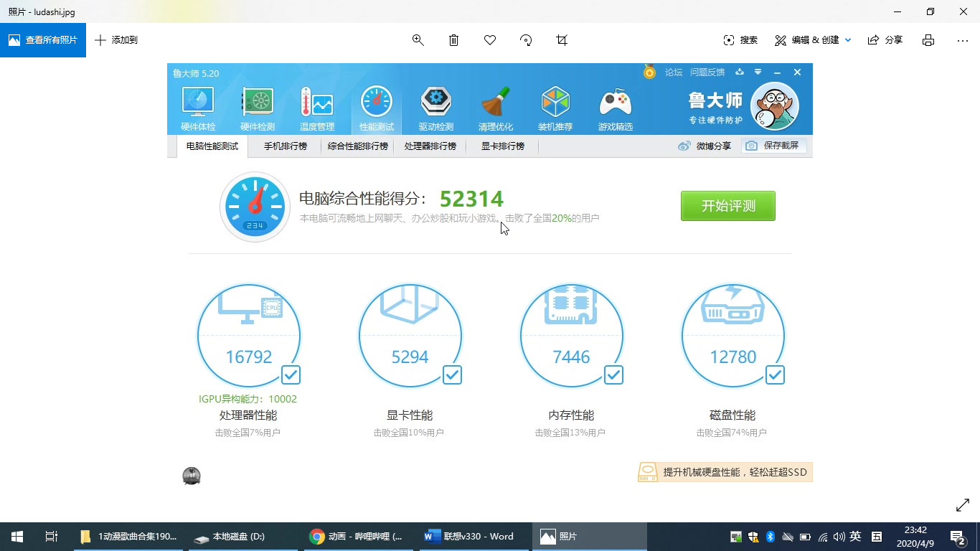This screenshot has height=551, width=980.
Task: Open the 搜索 visual search button
Action: point(740,40)
